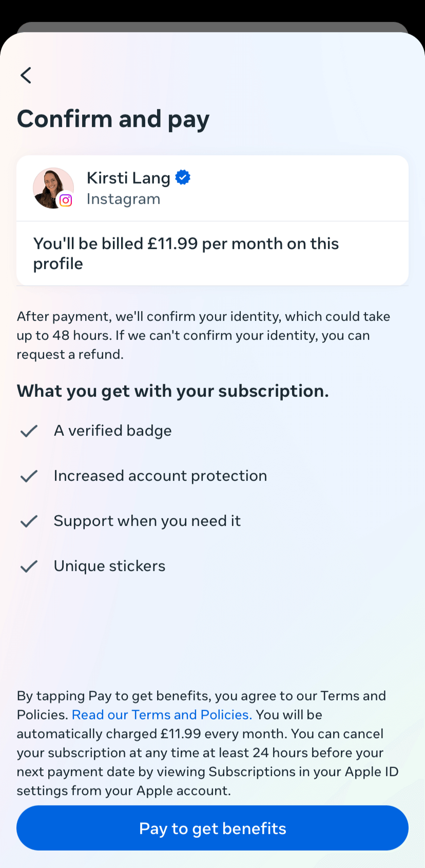Click the Instagram logo on the avatar

66,200
